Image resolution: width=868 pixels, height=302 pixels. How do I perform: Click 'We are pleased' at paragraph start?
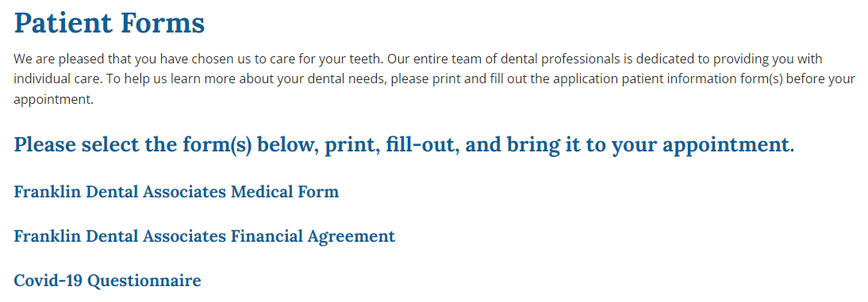click(48, 59)
